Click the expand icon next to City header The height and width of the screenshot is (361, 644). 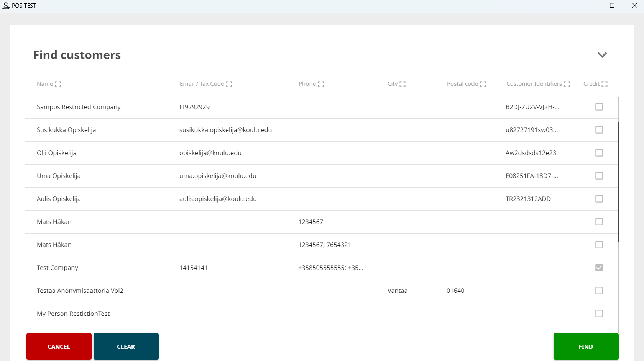click(x=402, y=84)
